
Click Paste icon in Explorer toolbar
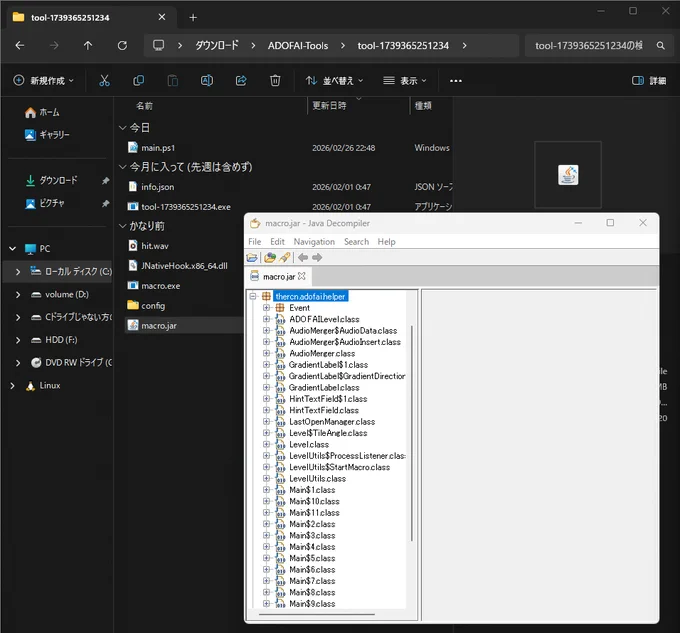point(173,81)
